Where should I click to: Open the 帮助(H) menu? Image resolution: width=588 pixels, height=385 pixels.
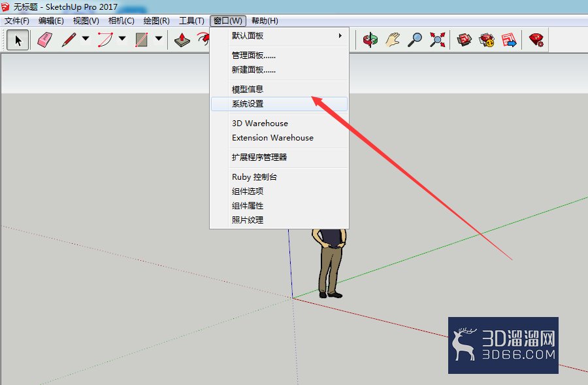265,21
